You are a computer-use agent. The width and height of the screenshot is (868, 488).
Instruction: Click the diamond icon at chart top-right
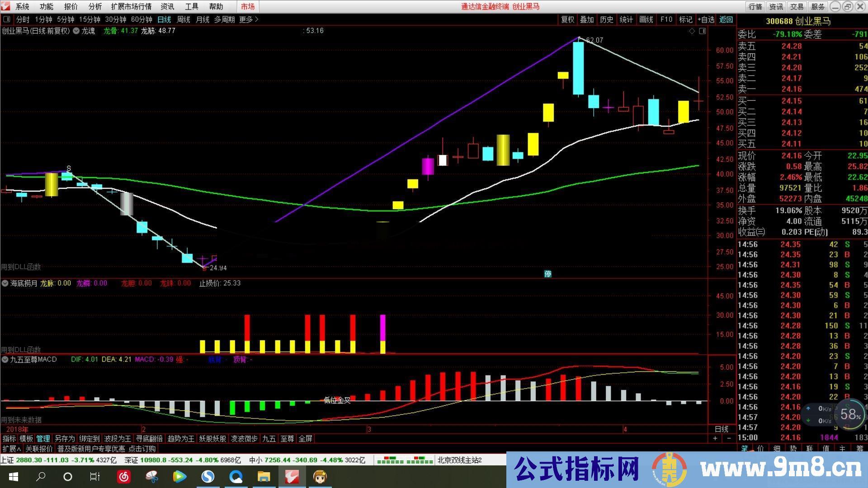coord(692,31)
